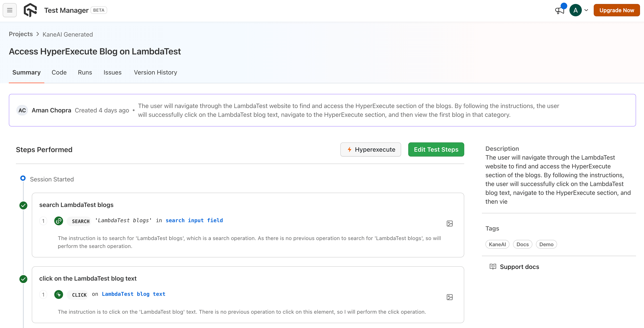Select the KaneAI tag chip
The image size is (644, 328).
tap(497, 244)
